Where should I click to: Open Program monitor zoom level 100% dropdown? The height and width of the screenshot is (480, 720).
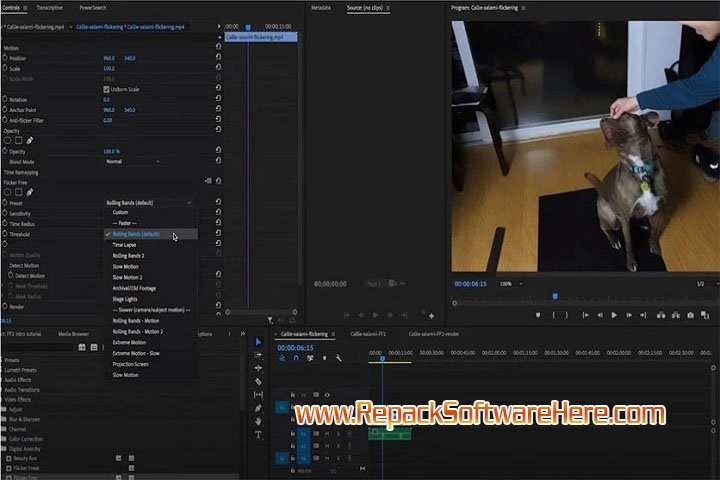click(511, 284)
